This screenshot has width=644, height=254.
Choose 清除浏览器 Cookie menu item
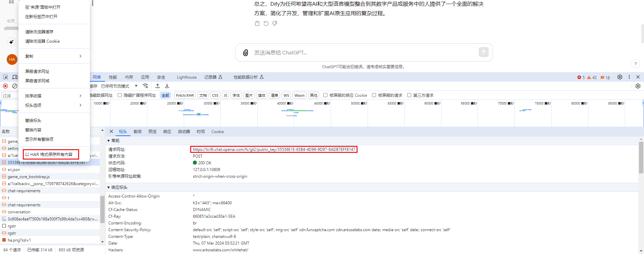(x=54, y=41)
